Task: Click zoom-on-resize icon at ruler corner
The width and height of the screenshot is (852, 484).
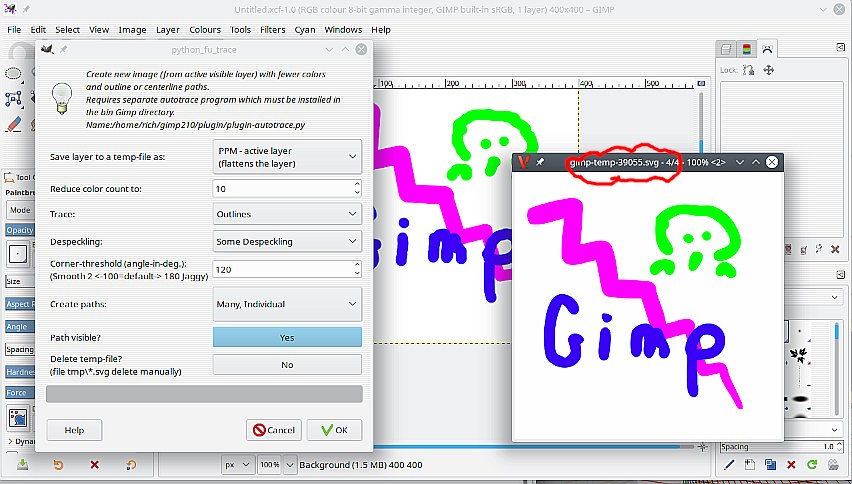Action: (x=701, y=84)
